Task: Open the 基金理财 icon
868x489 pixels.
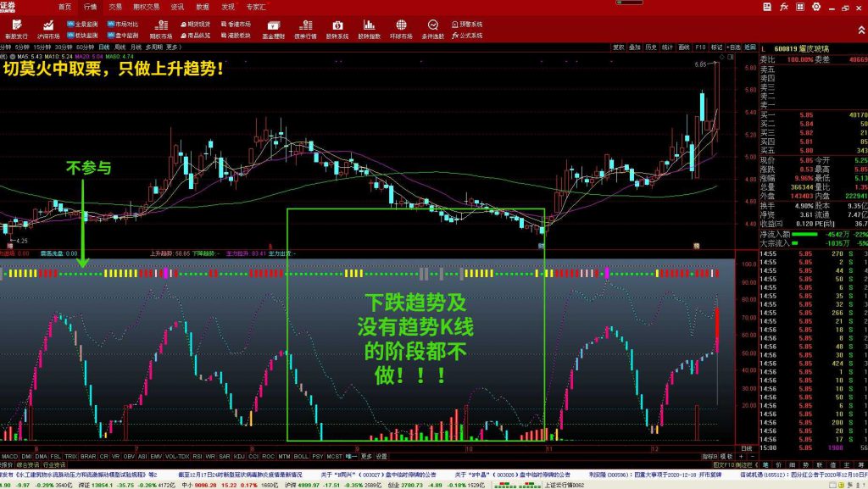Action: point(271,30)
